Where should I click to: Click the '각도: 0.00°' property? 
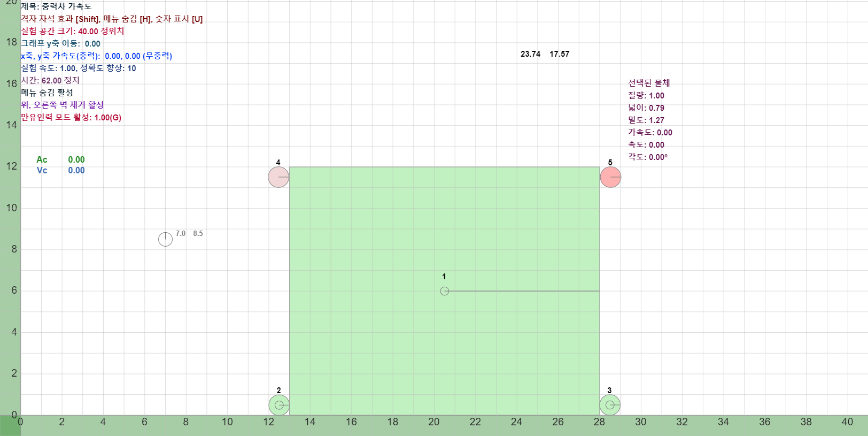(x=648, y=157)
